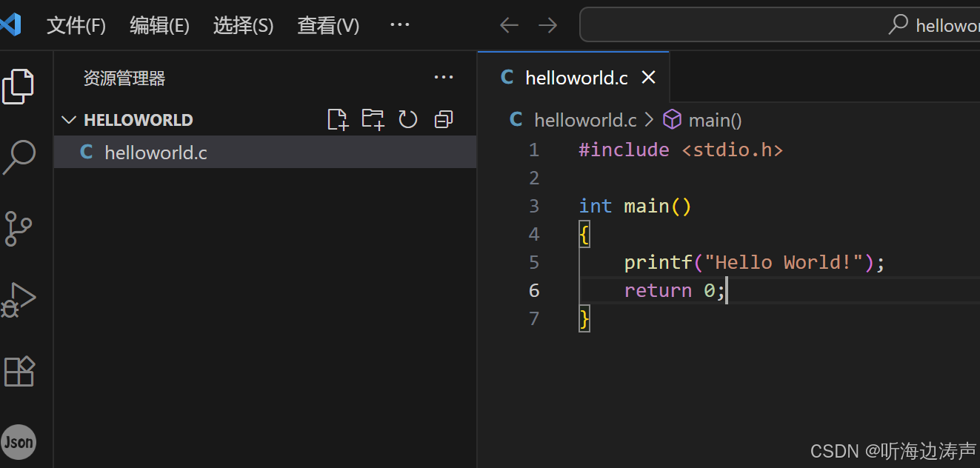
Task: Click the 资源管理器 panel title
Action: coord(124,78)
